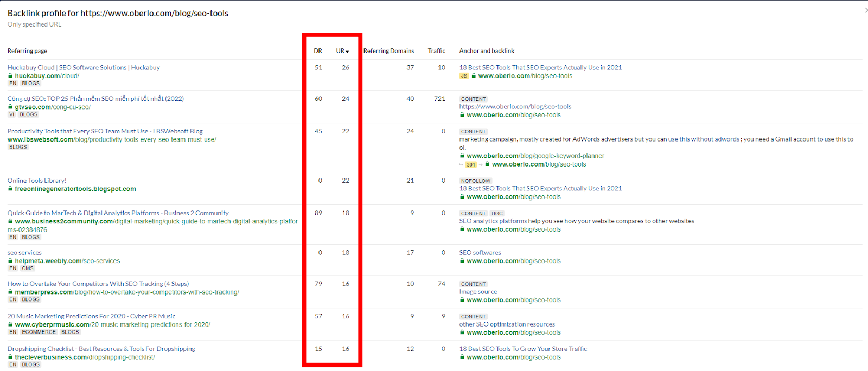The image size is (868, 371).
Task: Open the Dropshipping Checklist page link
Action: coord(101,349)
